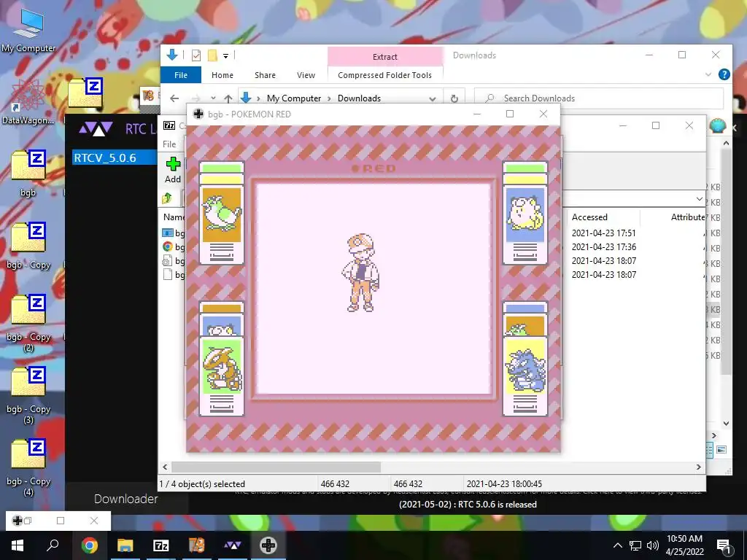Viewport: 747px width, 560px height.
Task: Click the Search Downloads field
Action: pos(599,98)
